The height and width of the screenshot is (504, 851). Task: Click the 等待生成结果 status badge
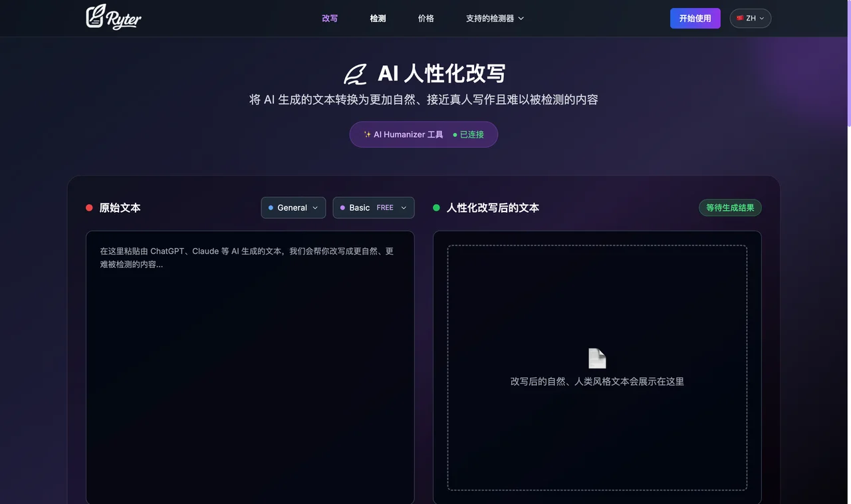pos(730,207)
